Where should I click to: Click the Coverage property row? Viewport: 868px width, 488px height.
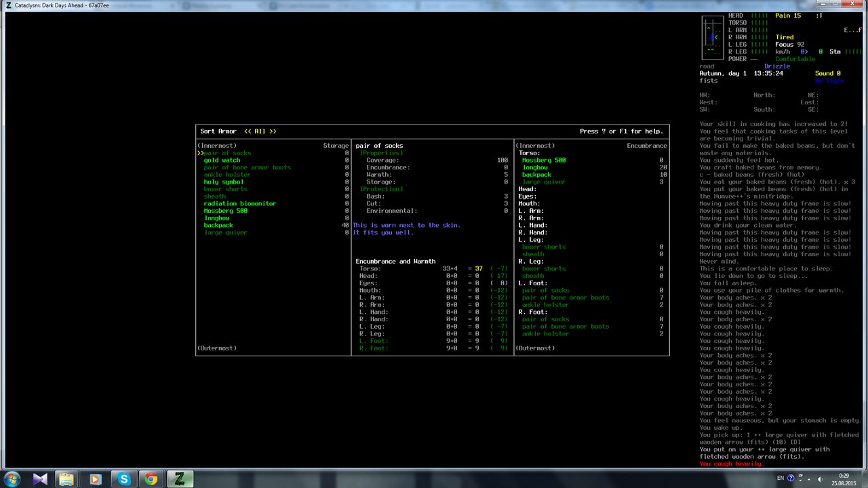[437, 161]
